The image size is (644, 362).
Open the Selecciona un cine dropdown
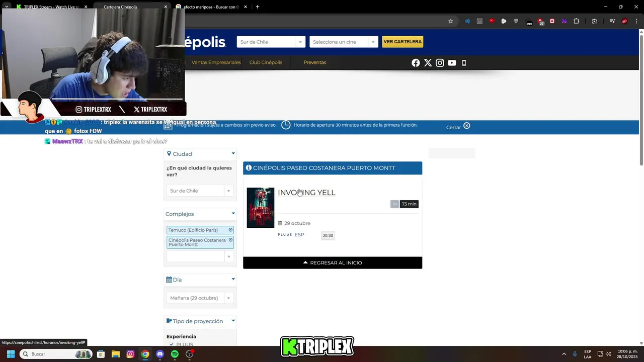tap(344, 42)
